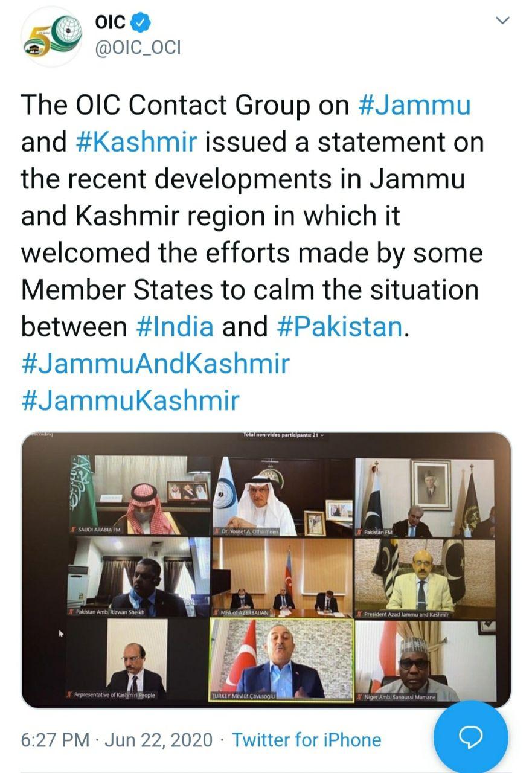Select the Turkey Mevlüt Çavusoglu video tile
The height and width of the screenshot is (773, 532).
click(281, 659)
